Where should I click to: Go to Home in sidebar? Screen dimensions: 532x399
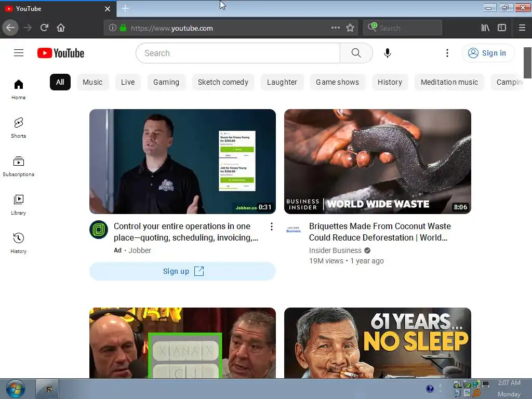(19, 89)
